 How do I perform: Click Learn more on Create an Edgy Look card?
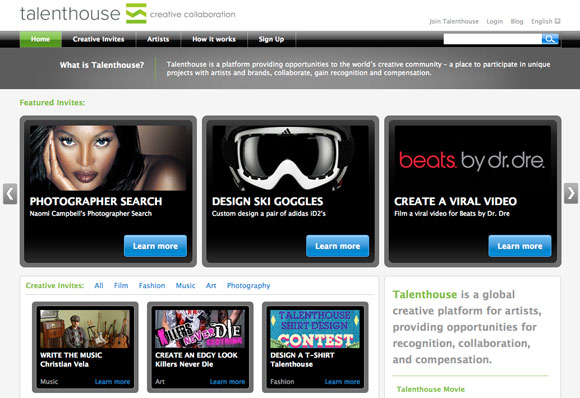click(227, 382)
